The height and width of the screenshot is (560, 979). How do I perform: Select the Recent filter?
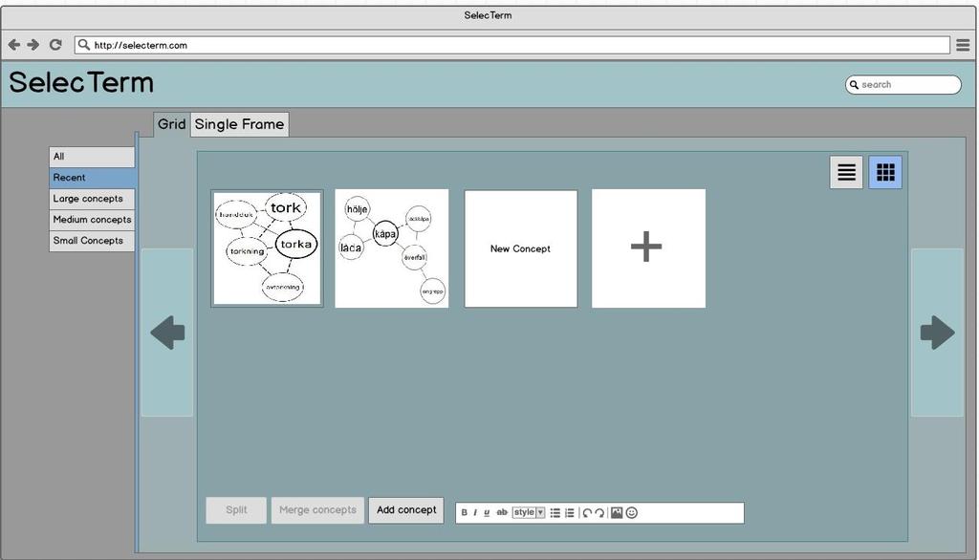[x=92, y=178]
